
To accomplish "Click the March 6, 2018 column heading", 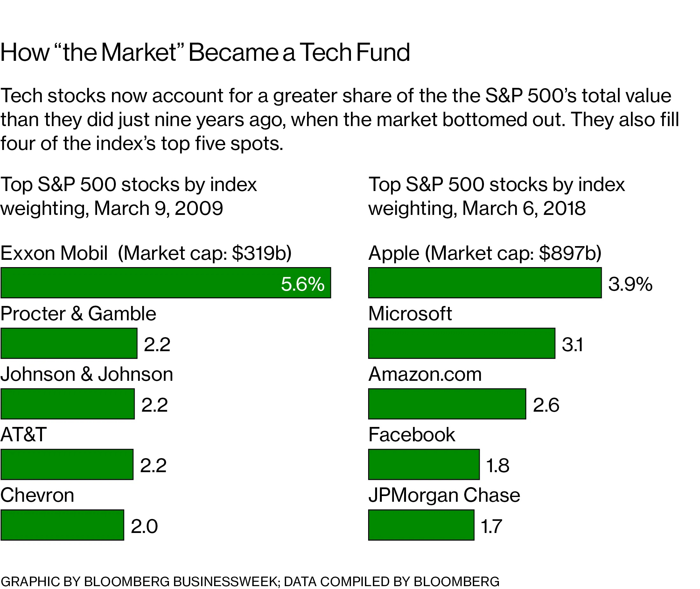I will (496, 196).
